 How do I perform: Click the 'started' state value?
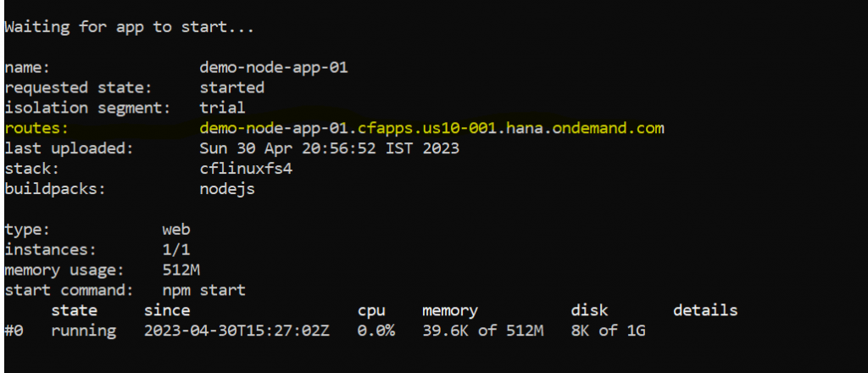coord(232,88)
